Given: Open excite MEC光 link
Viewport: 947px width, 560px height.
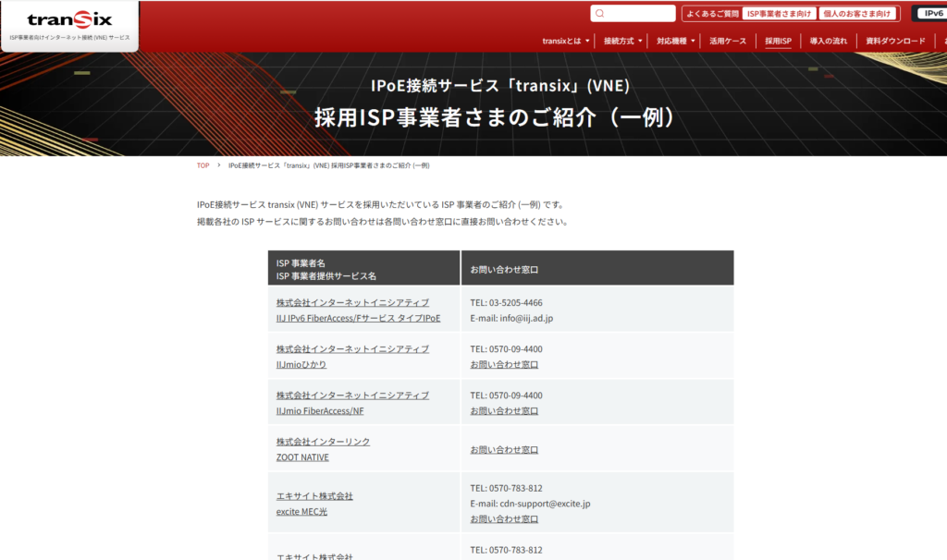Looking at the screenshot, I should 302,512.
